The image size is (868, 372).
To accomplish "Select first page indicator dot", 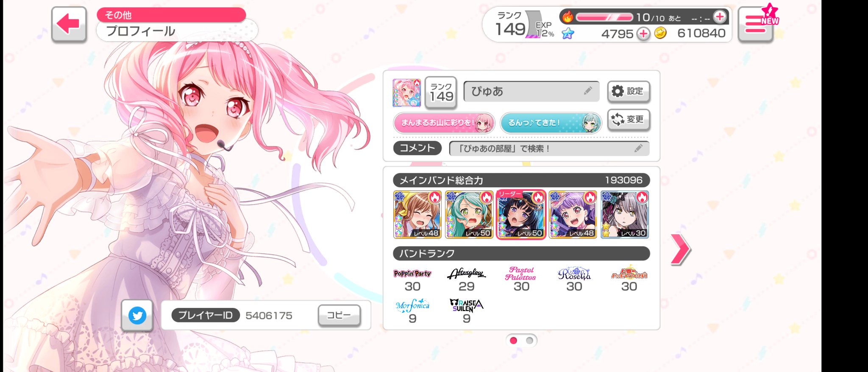I will [x=513, y=340].
